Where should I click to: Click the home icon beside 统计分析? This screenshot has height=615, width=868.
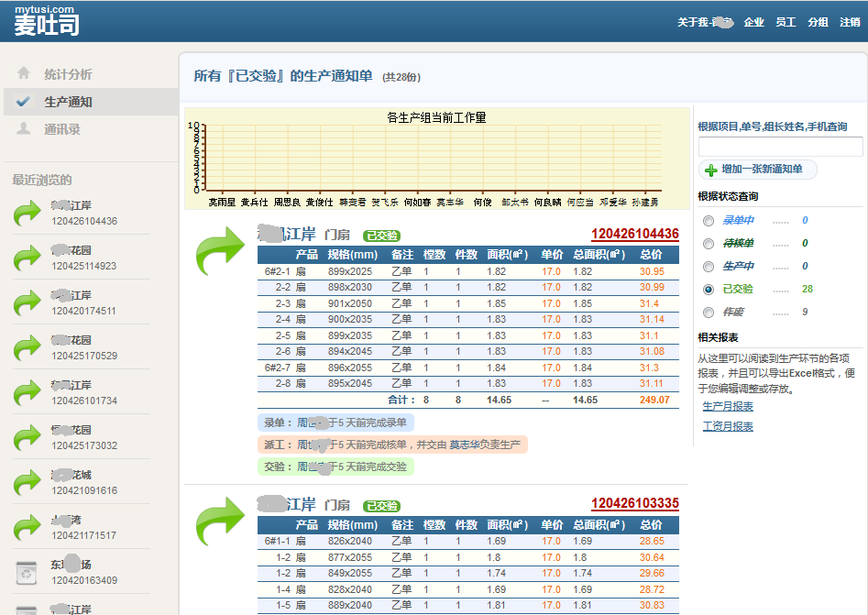click(24, 74)
